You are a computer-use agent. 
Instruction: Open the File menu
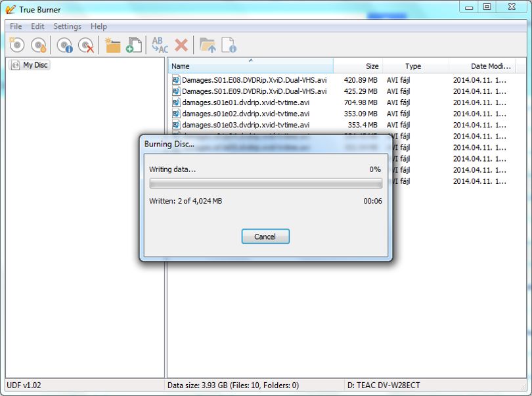pyautogui.click(x=16, y=26)
